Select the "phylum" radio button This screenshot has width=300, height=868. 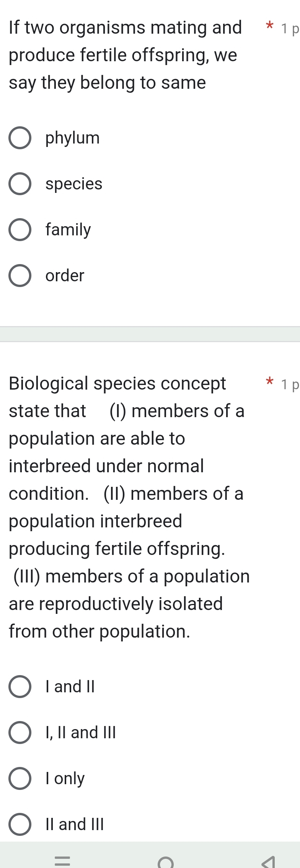pos(21,138)
